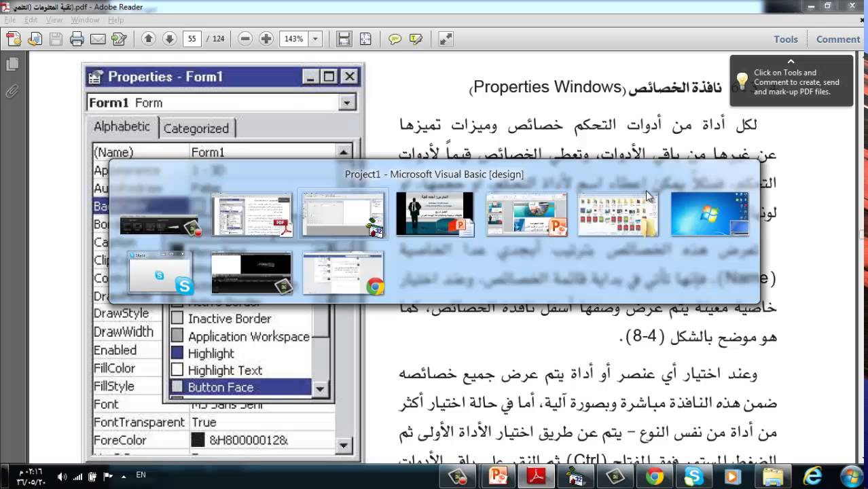This screenshot has width=868, height=489.
Task: Click Google Chrome icon in taskbar
Action: tap(655, 476)
